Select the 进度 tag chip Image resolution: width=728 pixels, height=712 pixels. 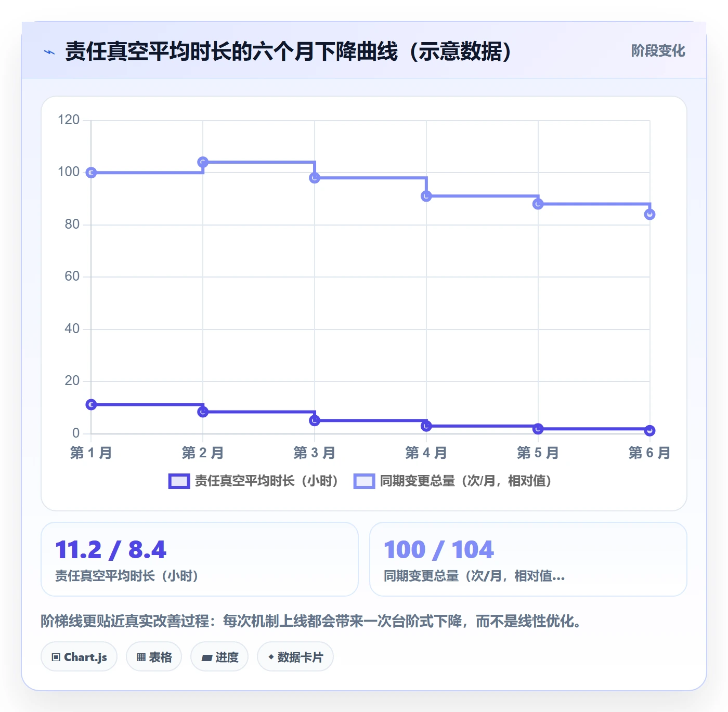click(x=219, y=657)
